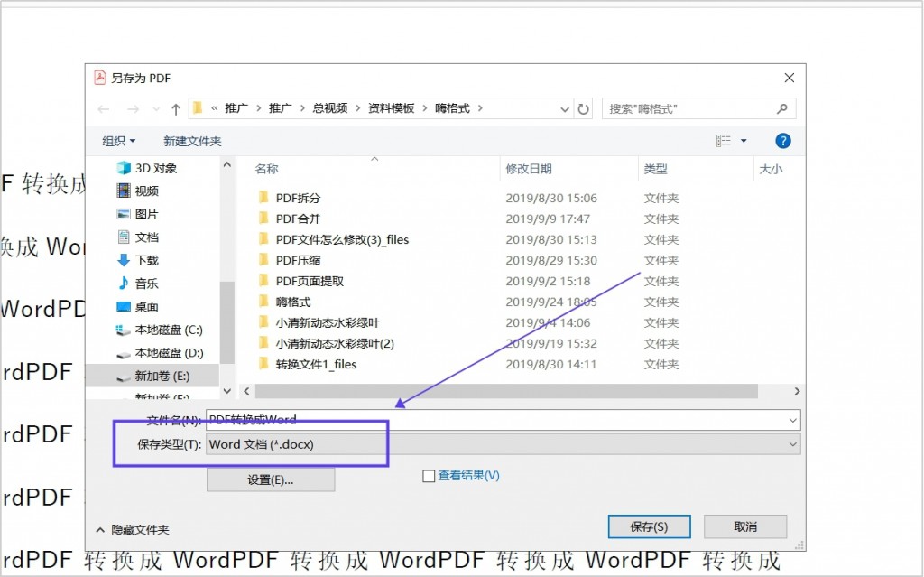Select the PDF拆分 folder icon
The height and width of the screenshot is (577, 924).
tap(263, 197)
